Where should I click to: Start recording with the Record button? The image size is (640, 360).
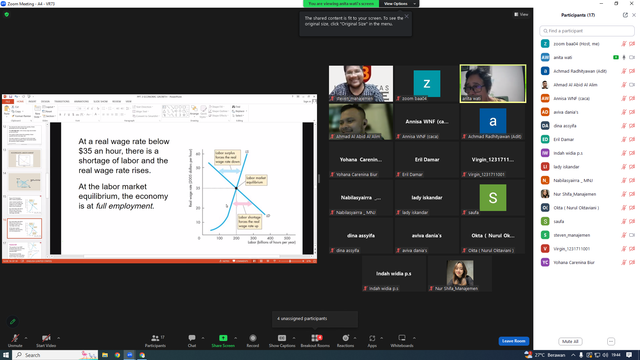click(253, 340)
